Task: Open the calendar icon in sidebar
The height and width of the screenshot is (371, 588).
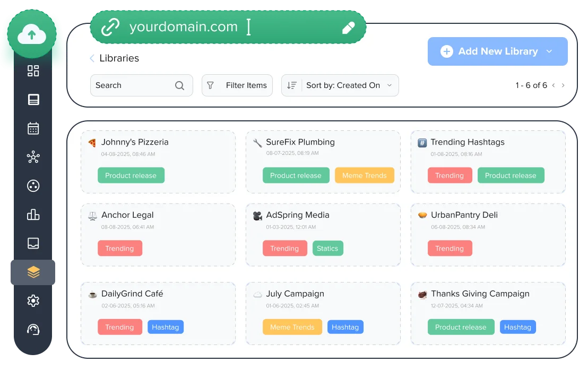Action: point(33,128)
